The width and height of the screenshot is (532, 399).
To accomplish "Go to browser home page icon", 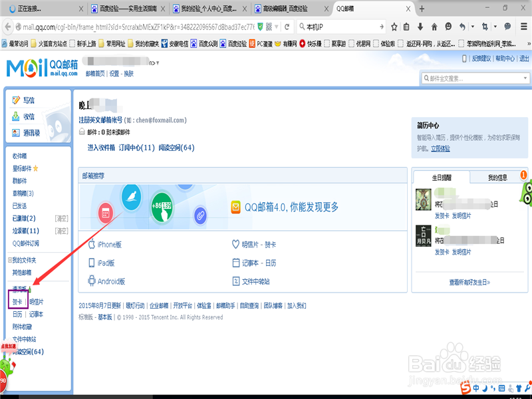I will (x=434, y=27).
